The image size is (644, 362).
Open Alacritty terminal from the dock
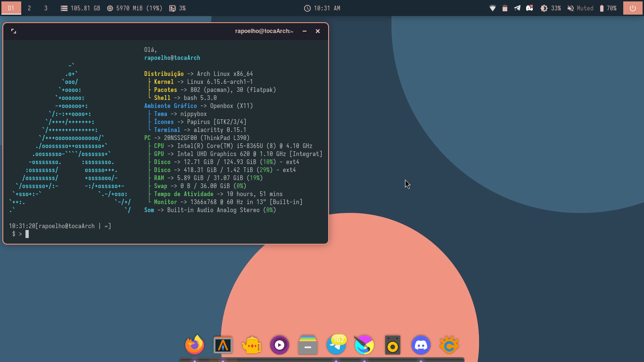(223, 346)
